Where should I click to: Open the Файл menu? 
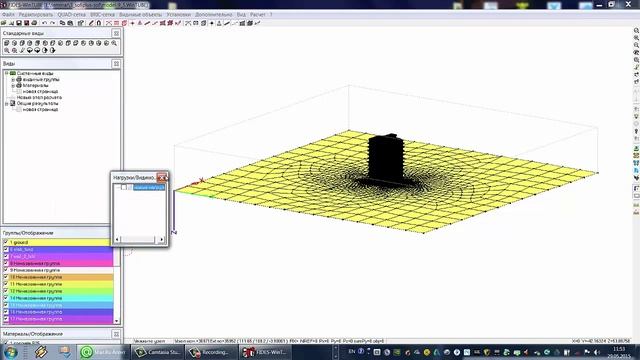click(8, 15)
